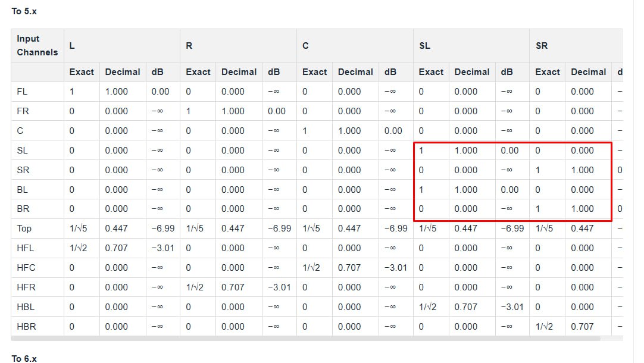This screenshot has width=644, height=363.
Task: Select the 'L' output column header
Action: (x=72, y=45)
